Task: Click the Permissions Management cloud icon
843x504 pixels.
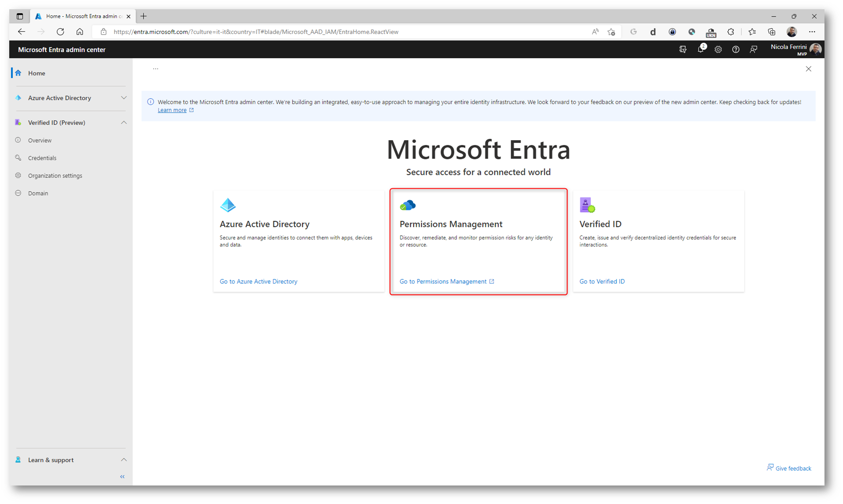Action: (x=408, y=205)
